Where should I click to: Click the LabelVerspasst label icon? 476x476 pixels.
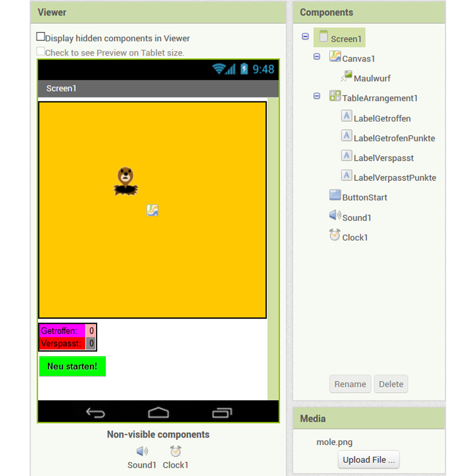coord(347,156)
